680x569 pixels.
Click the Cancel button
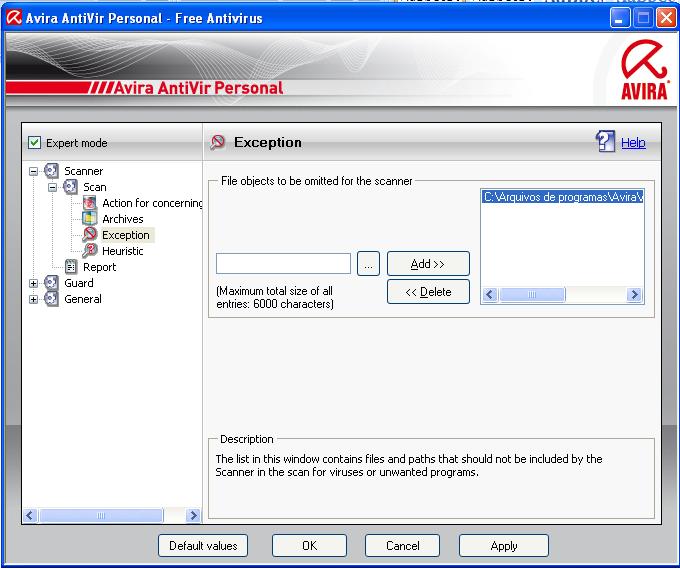402,546
